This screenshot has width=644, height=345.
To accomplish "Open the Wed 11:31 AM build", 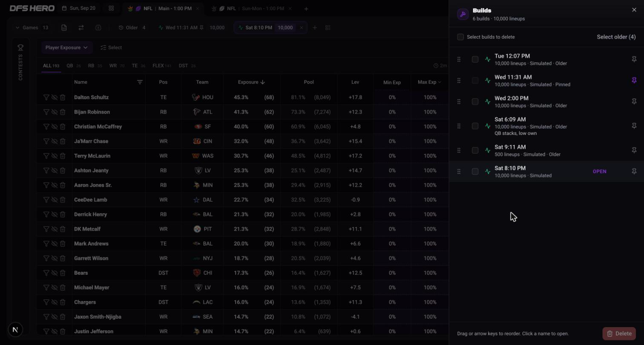I will click(x=513, y=77).
